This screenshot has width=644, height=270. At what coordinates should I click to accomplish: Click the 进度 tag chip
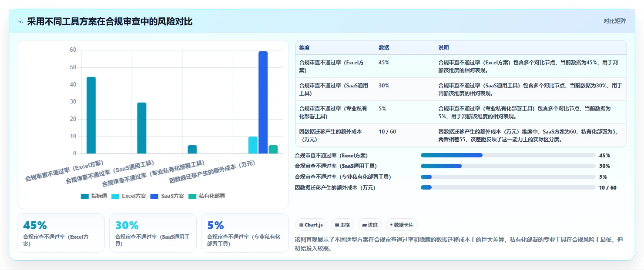coord(370,225)
